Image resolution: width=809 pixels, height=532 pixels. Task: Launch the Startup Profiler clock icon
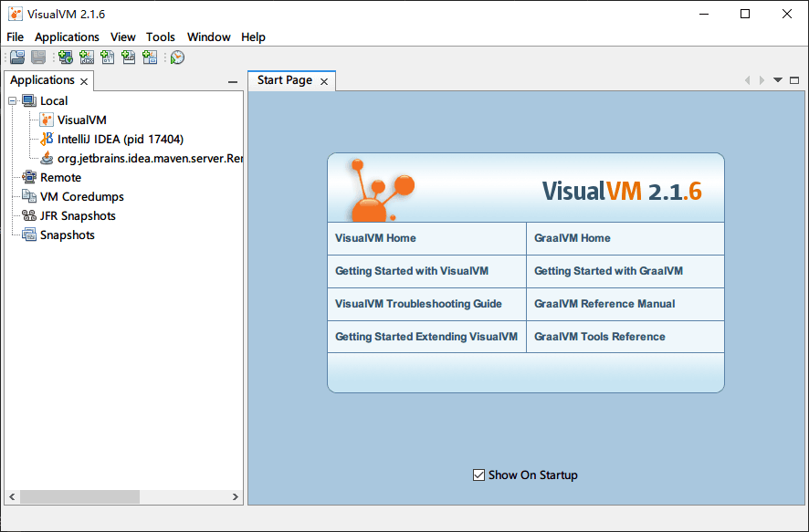click(177, 57)
